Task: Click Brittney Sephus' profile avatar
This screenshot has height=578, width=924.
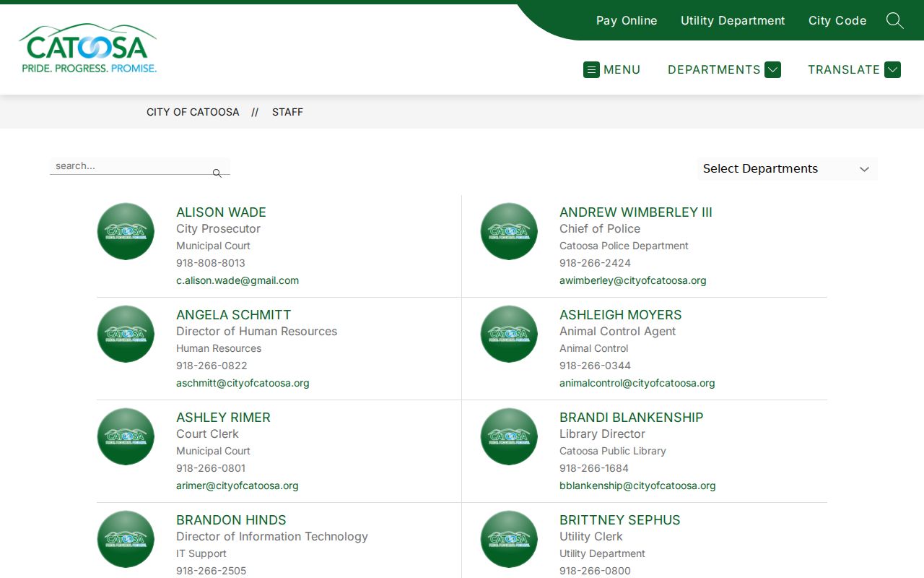Action: click(509, 539)
